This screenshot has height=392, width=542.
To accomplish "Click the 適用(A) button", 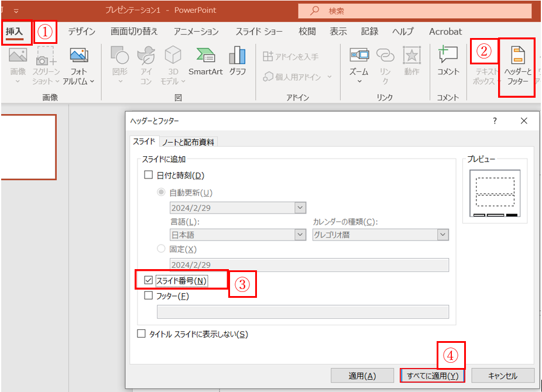I will click(x=362, y=376).
